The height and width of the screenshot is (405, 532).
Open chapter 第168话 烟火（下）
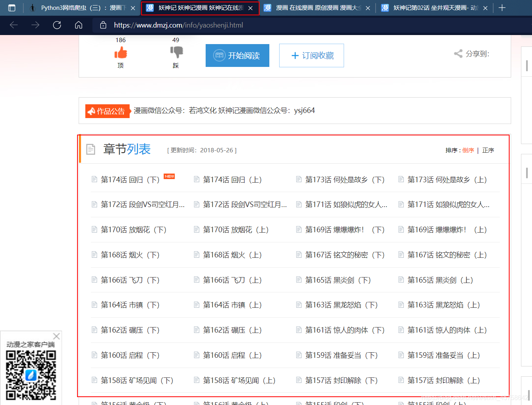[130, 255]
